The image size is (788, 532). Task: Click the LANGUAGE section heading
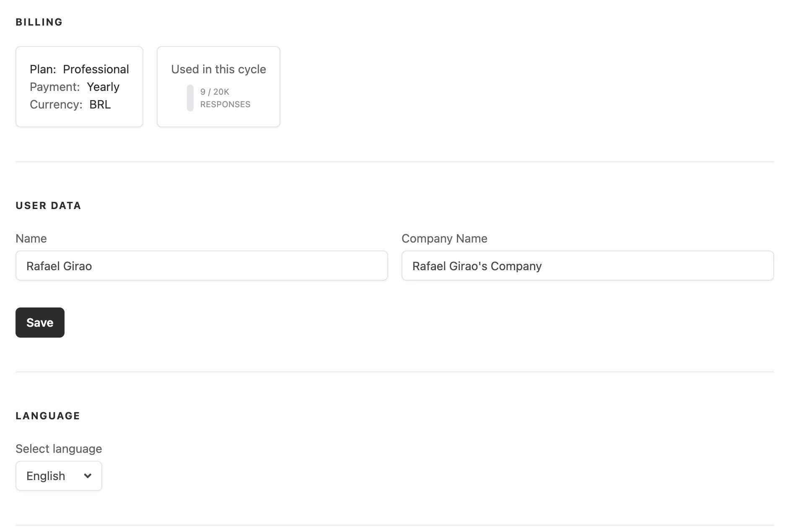click(47, 416)
